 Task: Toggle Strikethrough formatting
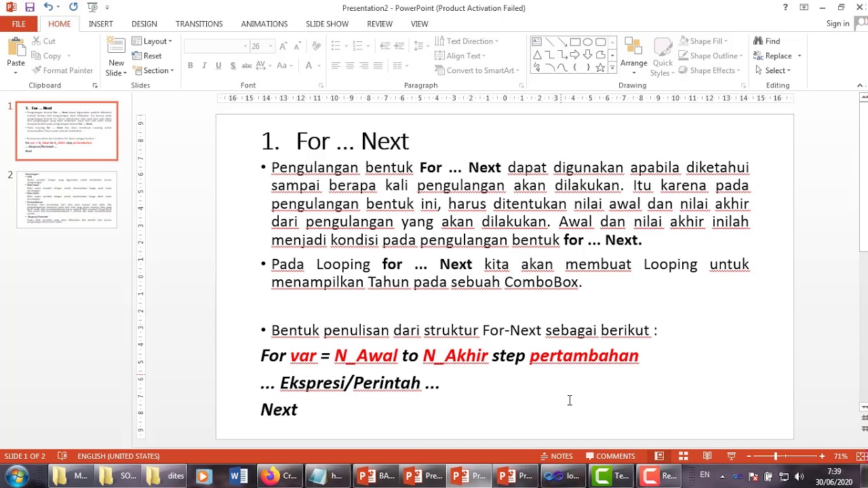[247, 66]
